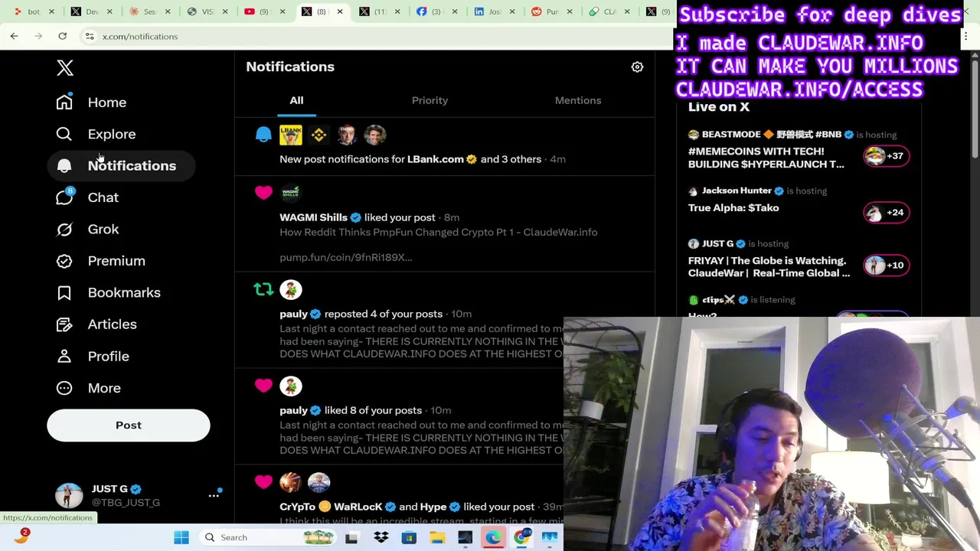980x551 pixels.
Task: Switch to the All notifications tab
Action: pos(296,100)
